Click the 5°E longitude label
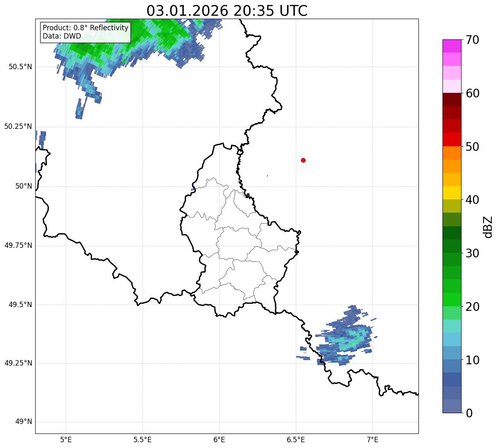 (66, 439)
